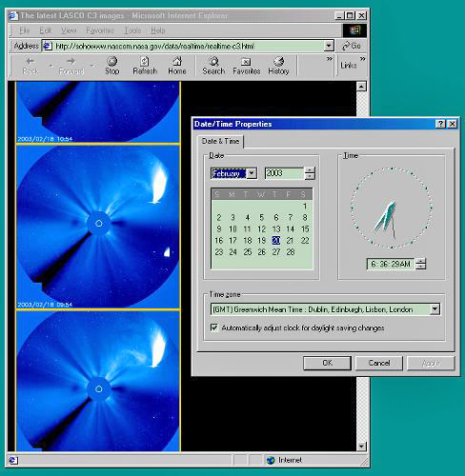Go to Home page icon
The image size is (465, 476).
(177, 61)
